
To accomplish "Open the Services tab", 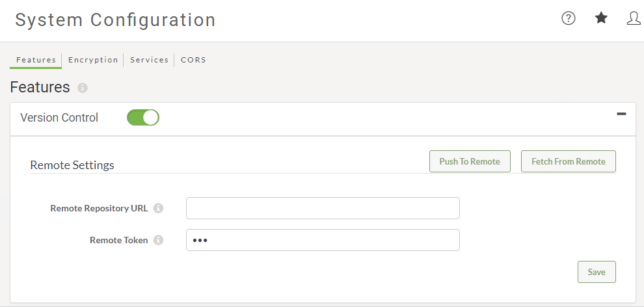I will click(x=149, y=60).
